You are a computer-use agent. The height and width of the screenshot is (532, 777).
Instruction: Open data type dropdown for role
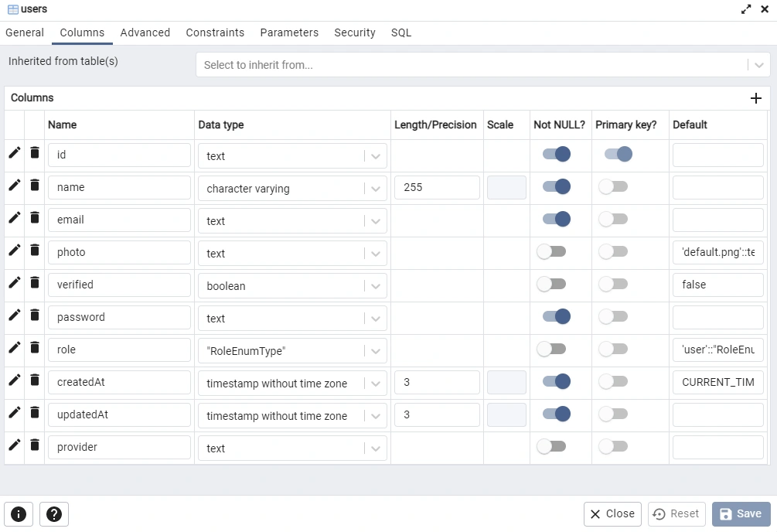(292, 351)
